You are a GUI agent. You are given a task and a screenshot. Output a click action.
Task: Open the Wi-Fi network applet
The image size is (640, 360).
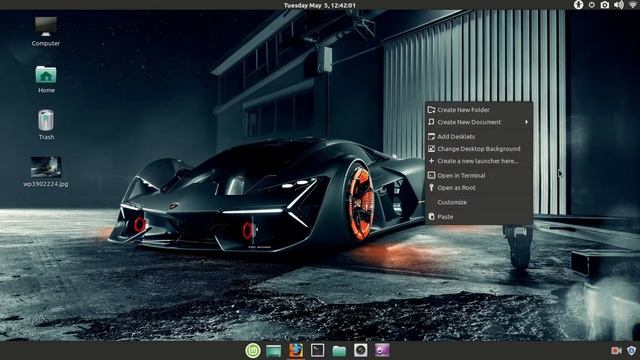point(633,5)
